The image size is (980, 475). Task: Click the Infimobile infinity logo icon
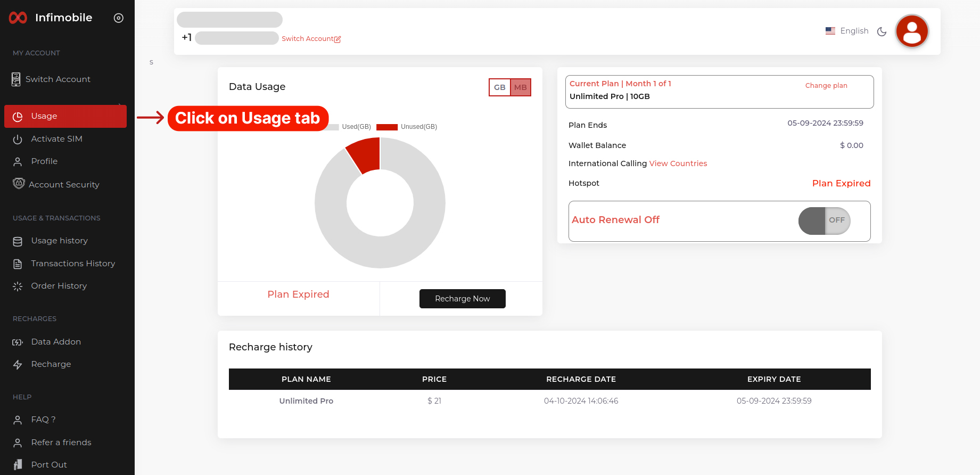18,18
